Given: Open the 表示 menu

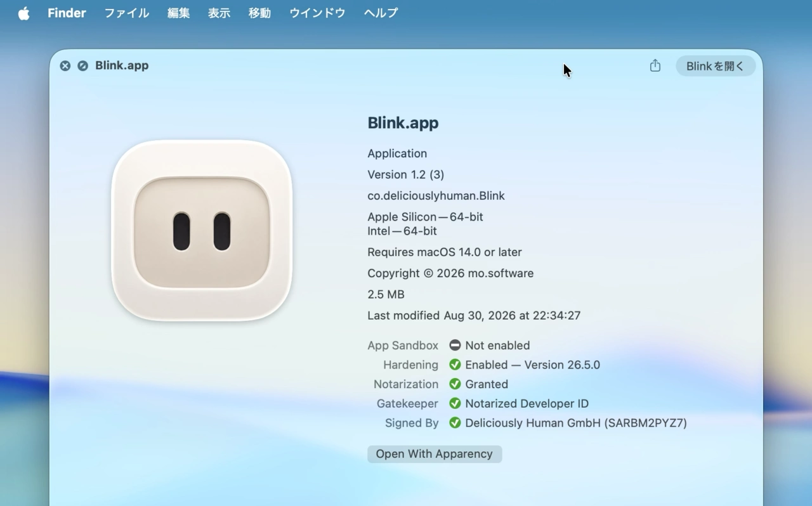Looking at the screenshot, I should (219, 13).
